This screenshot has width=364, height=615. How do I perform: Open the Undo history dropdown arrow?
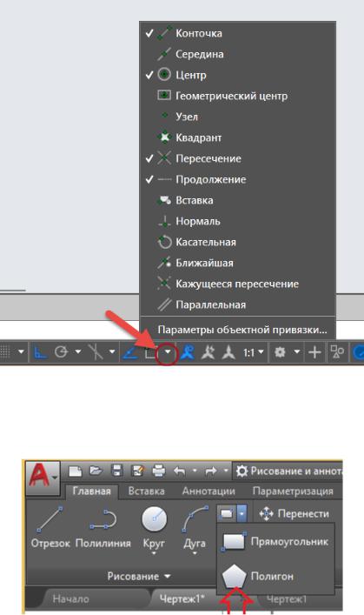195,471
